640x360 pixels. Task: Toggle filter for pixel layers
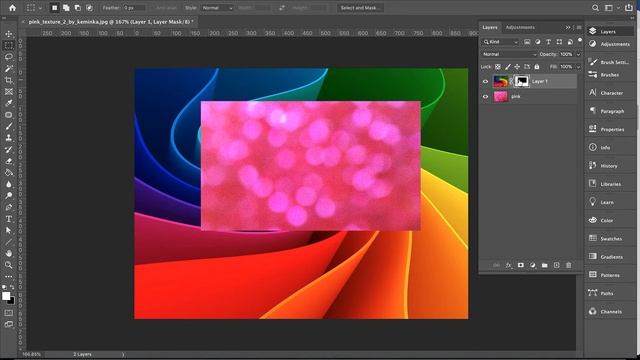click(527, 42)
